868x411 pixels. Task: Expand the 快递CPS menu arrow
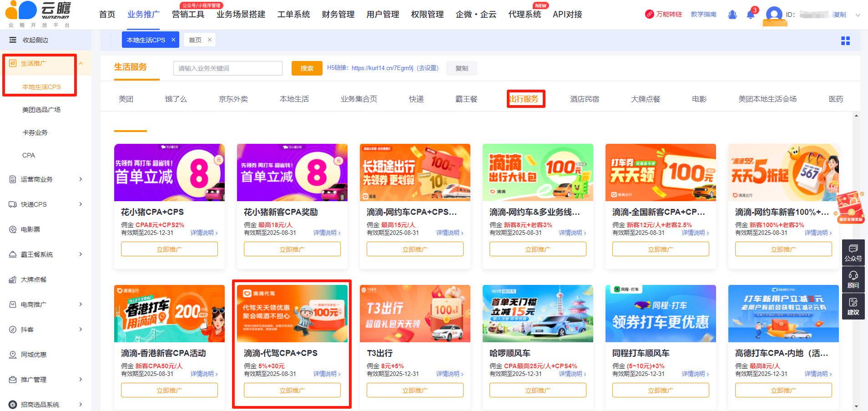click(81, 204)
